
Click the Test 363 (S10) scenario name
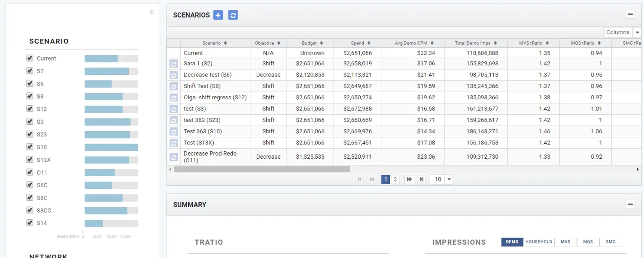tap(203, 131)
